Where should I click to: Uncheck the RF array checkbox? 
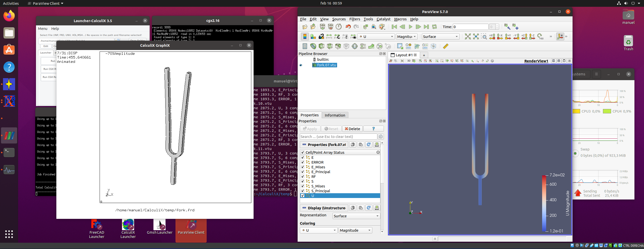click(x=303, y=176)
